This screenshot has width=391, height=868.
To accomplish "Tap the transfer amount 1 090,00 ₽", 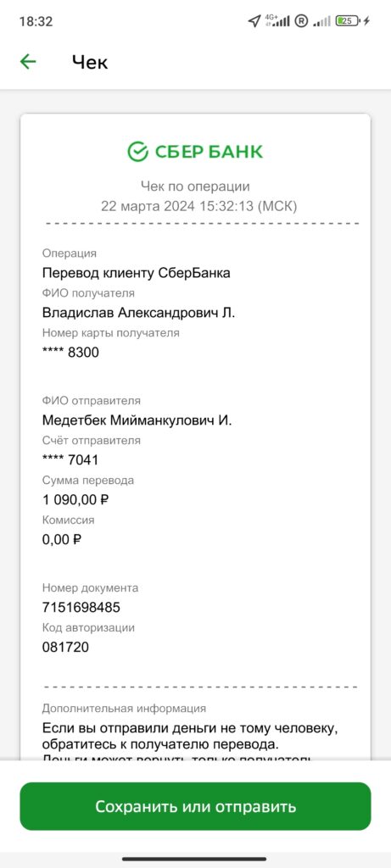I will pos(75,500).
